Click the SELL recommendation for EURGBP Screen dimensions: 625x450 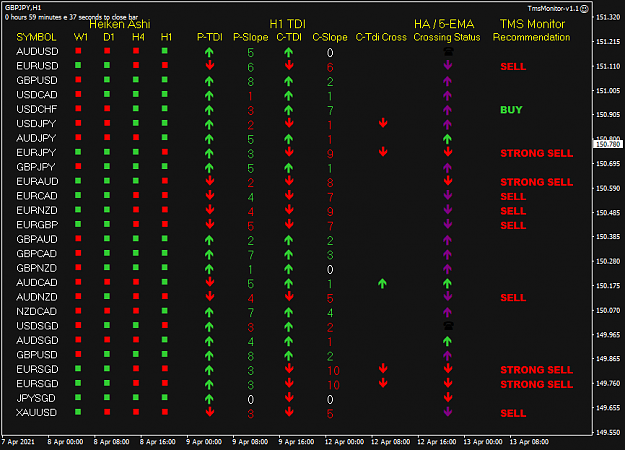(x=513, y=226)
